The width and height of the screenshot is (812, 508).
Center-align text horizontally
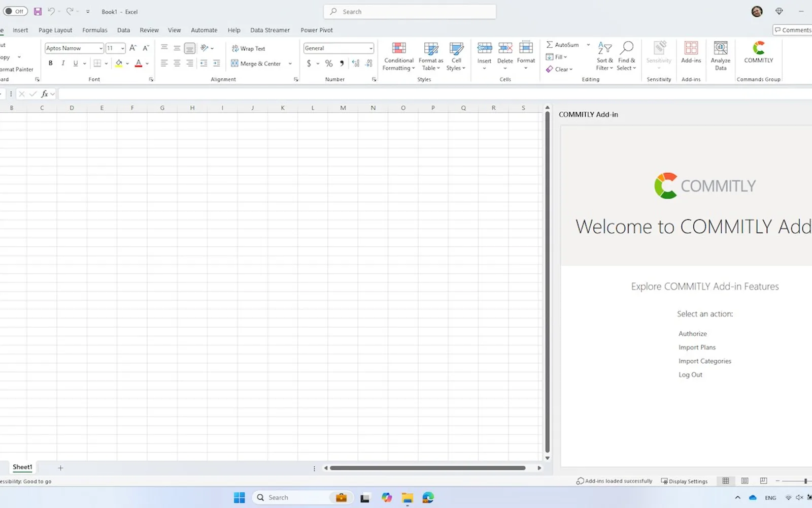(177, 63)
